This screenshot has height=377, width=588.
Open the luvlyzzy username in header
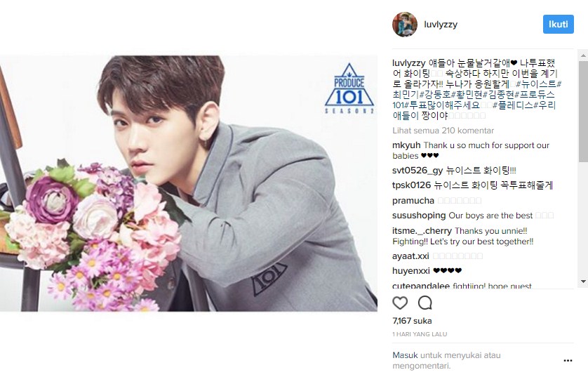441,25
